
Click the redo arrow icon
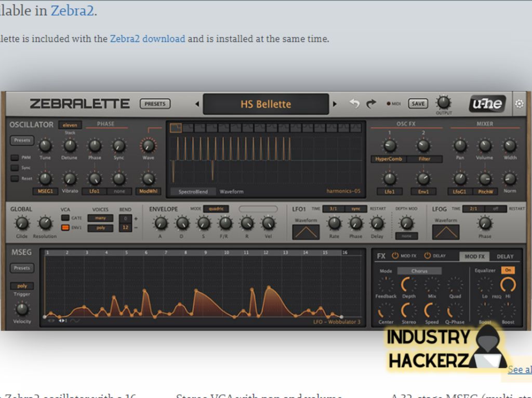(371, 104)
